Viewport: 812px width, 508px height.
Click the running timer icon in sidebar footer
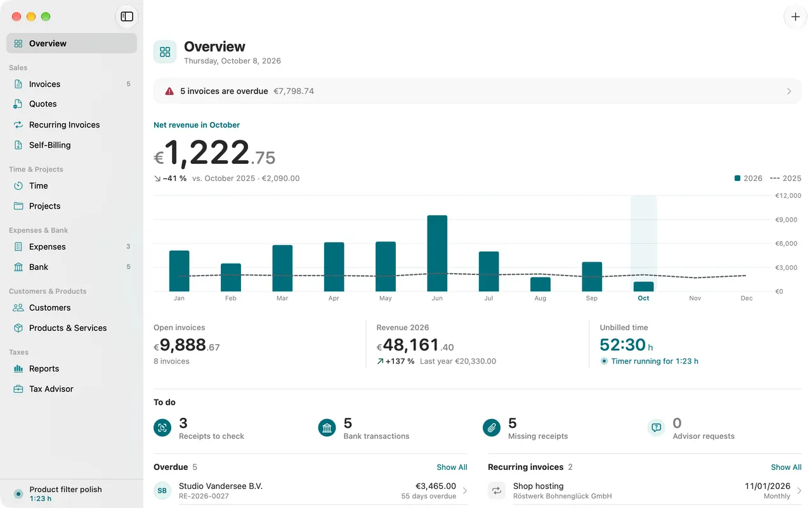coord(18,493)
